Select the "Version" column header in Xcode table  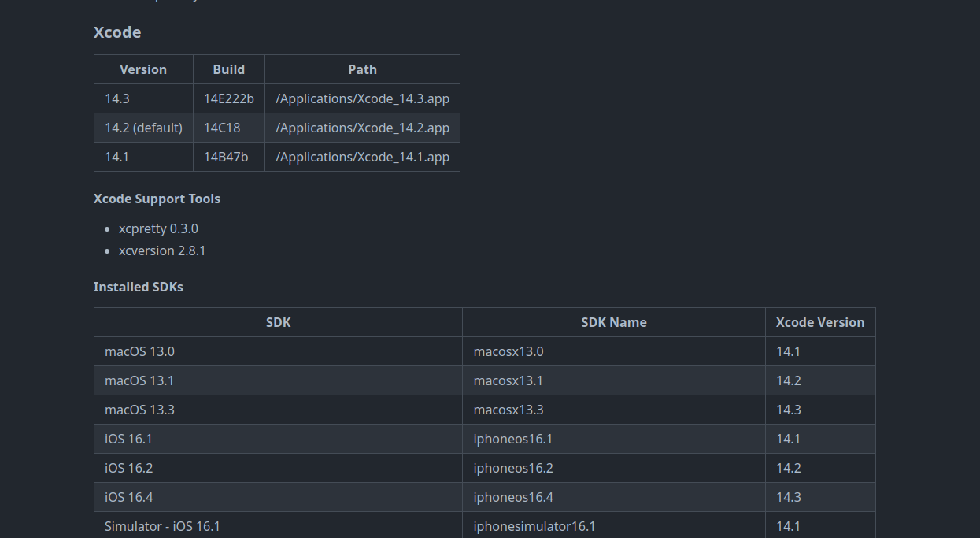point(143,69)
